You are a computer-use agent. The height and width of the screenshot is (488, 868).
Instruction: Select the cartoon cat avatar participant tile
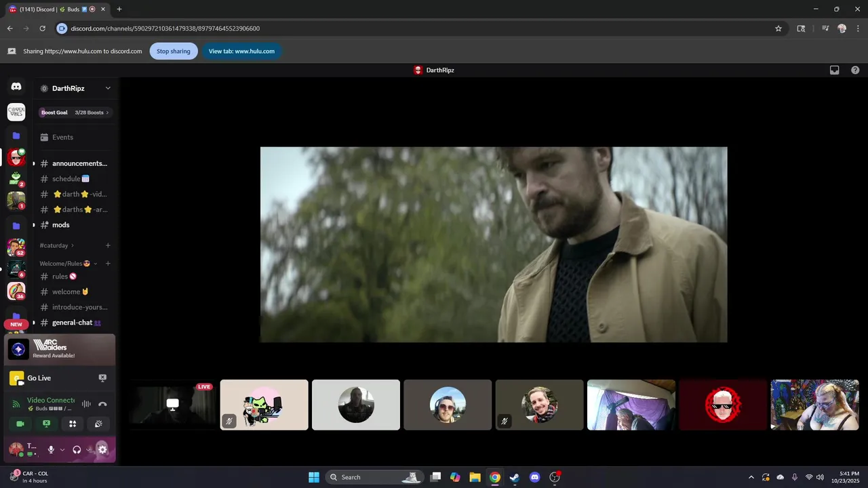(x=264, y=405)
